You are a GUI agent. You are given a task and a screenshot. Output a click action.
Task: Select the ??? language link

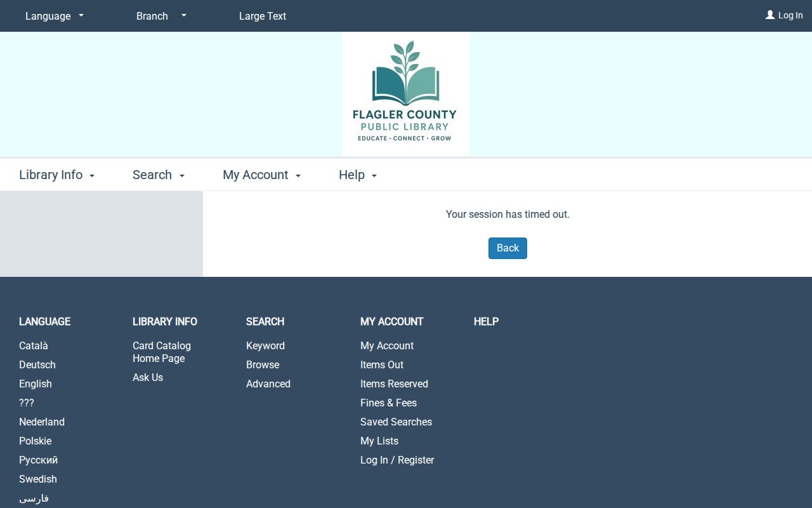(27, 403)
